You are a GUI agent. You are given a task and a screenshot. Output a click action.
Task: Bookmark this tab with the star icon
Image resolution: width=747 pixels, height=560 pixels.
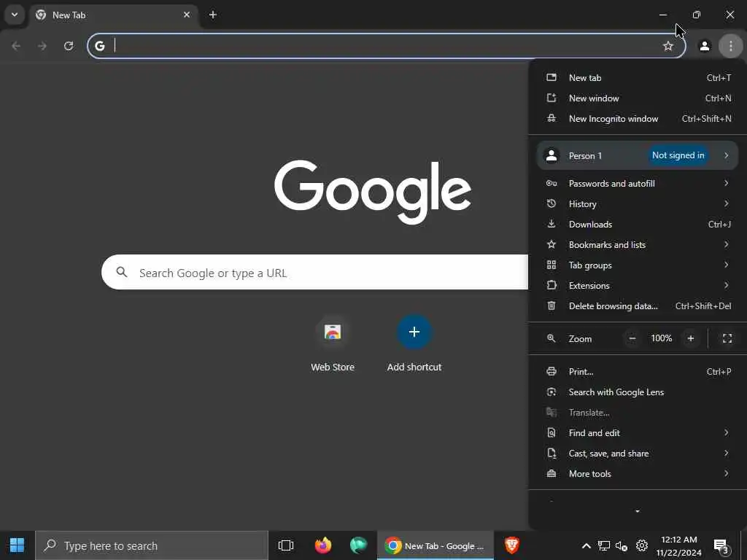668,46
